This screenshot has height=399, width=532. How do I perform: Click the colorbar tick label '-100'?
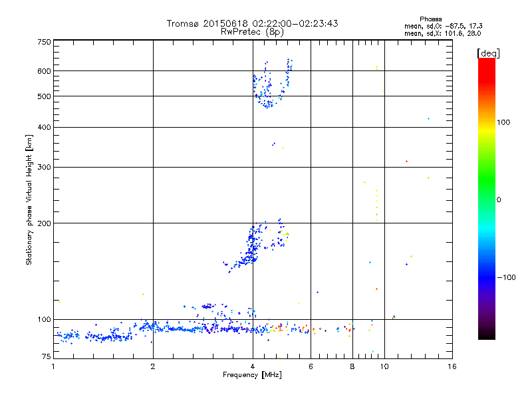(x=506, y=277)
